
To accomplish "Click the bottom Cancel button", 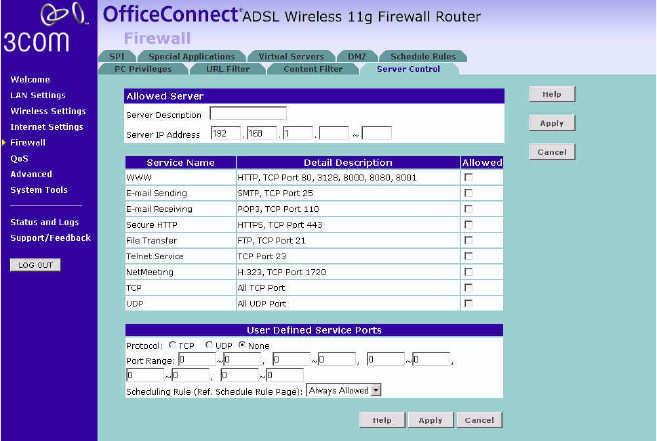I will tap(479, 420).
